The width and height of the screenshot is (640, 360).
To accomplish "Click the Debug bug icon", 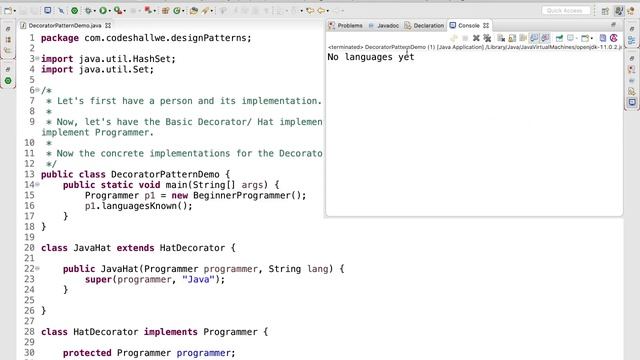I will [x=88, y=11].
